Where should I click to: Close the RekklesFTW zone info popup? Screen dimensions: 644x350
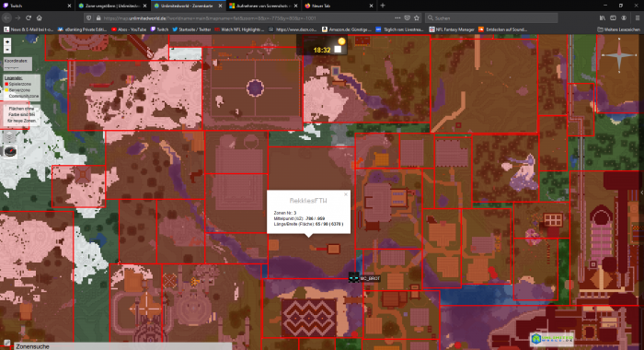(346, 194)
